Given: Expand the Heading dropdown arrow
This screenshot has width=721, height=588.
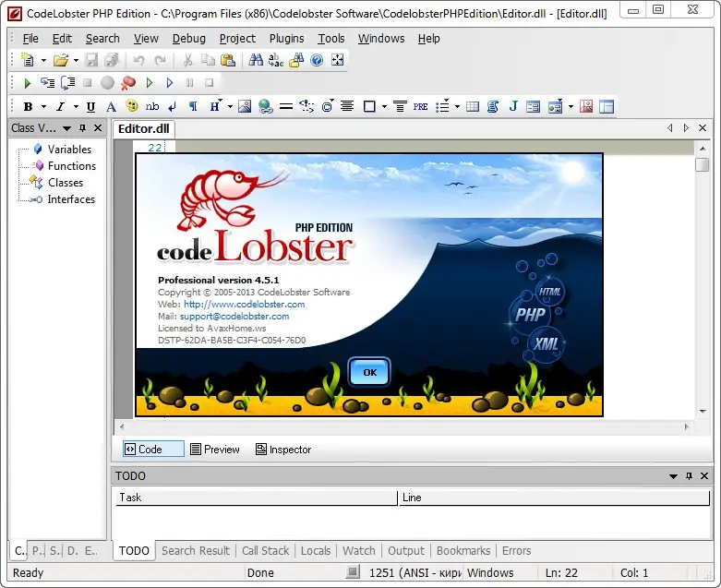Looking at the screenshot, I should (x=231, y=107).
